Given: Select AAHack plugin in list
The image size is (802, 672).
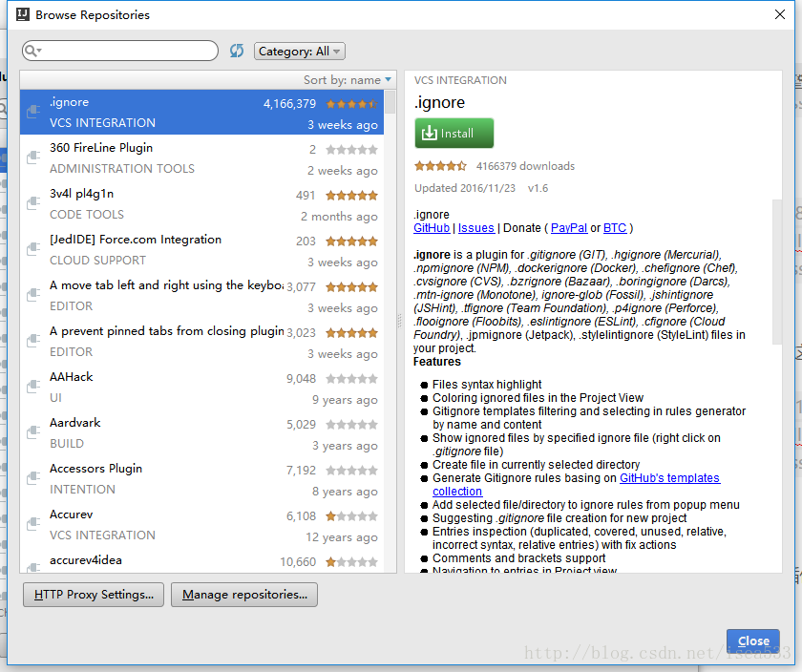Looking at the screenshot, I should [201, 388].
